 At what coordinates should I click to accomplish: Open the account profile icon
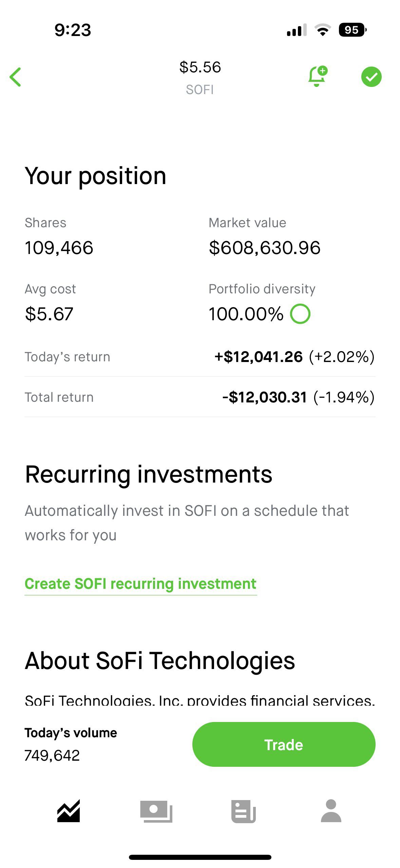pyautogui.click(x=331, y=811)
